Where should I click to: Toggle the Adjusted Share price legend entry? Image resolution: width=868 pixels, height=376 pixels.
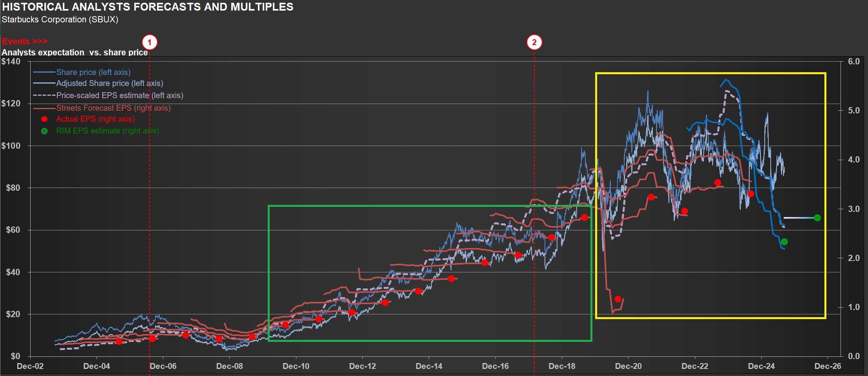coord(110,83)
